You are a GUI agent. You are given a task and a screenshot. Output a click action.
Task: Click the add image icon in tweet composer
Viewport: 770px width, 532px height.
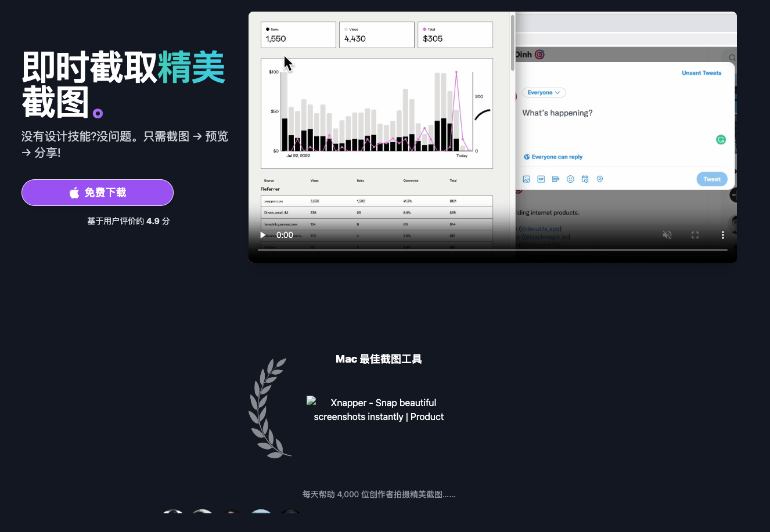point(527,179)
